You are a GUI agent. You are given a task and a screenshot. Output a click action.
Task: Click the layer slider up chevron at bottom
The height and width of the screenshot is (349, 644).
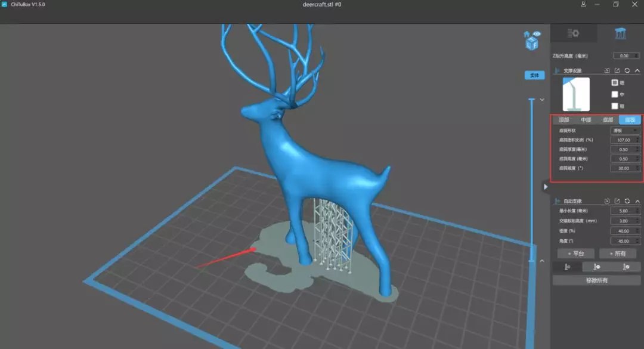point(542,261)
